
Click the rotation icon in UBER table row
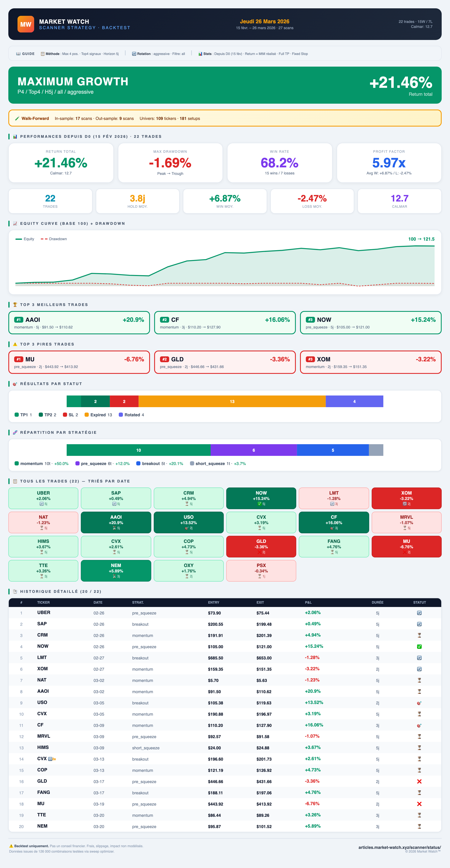click(x=419, y=613)
